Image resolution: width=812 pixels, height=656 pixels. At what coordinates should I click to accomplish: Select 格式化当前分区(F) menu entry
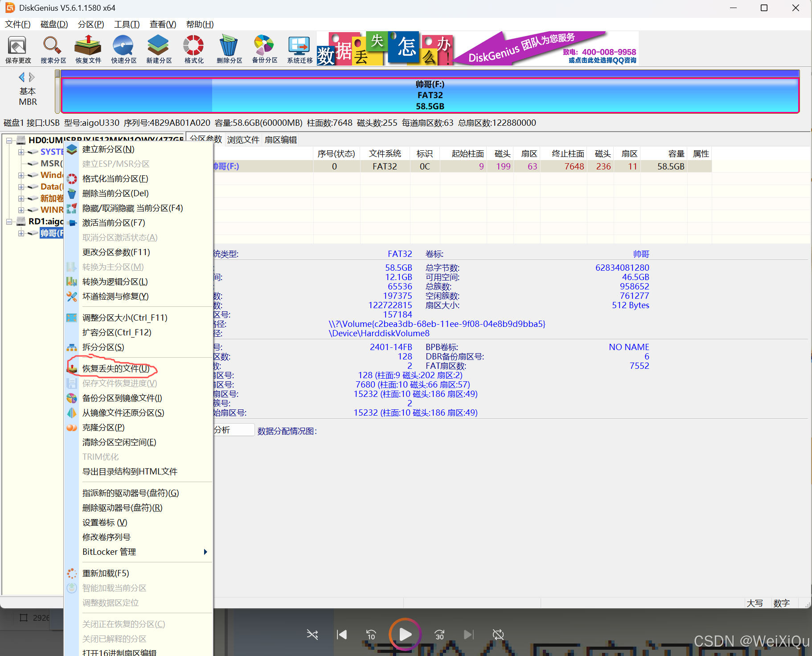pos(139,178)
